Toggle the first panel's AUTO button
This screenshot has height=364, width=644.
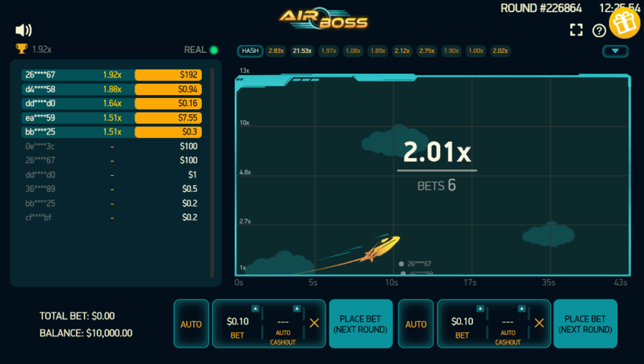pos(191,324)
